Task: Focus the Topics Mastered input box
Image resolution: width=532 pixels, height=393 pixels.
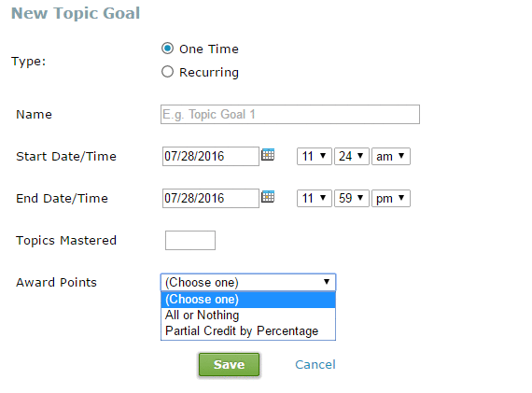Action: click(190, 240)
